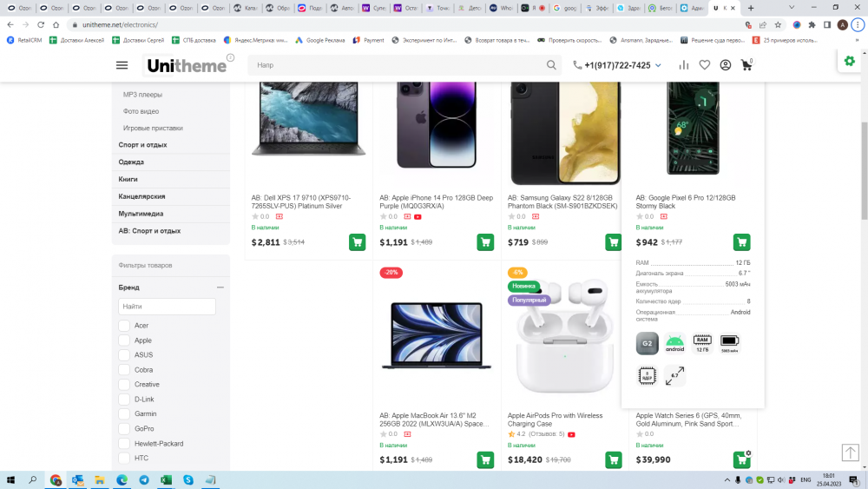Add Google Pixel 6 Pro to cart
The height and width of the screenshot is (489, 868).
(x=741, y=242)
